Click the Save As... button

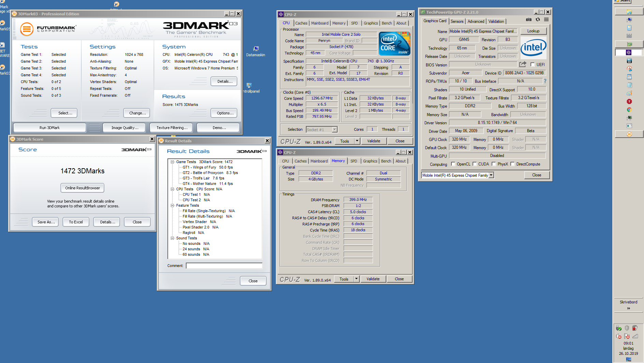pyautogui.click(x=46, y=222)
